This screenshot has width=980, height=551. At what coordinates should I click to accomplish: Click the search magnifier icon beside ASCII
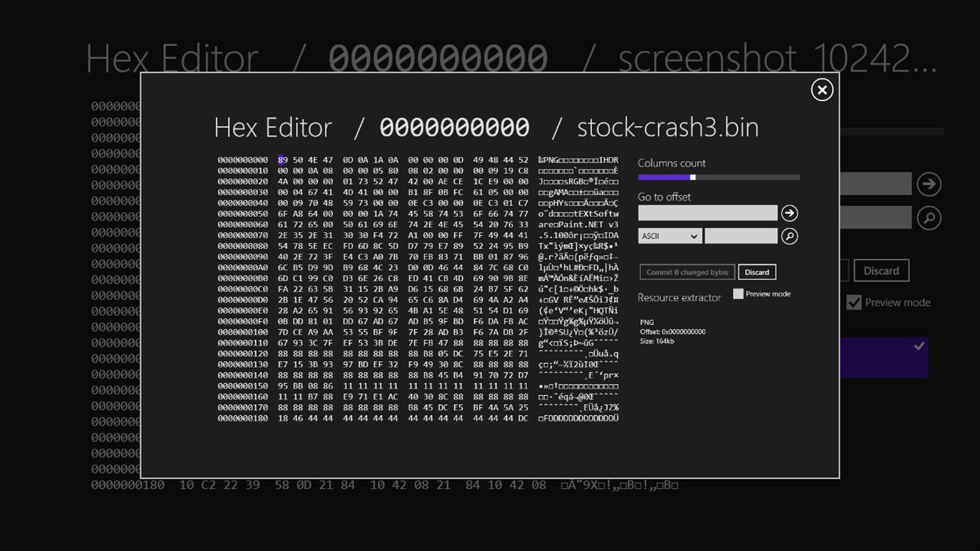pos(789,236)
